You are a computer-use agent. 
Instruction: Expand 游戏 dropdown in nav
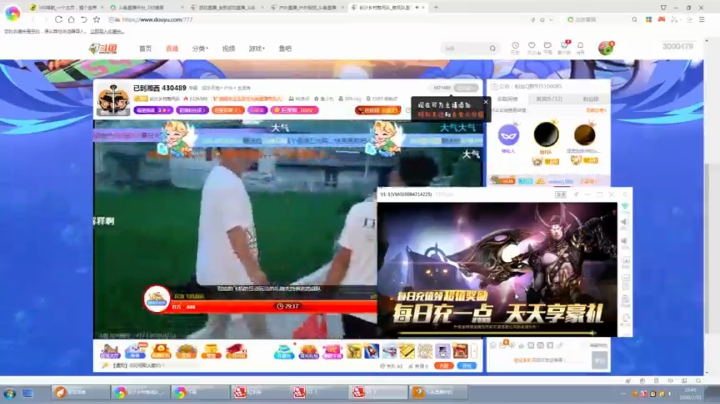pyautogui.click(x=256, y=48)
